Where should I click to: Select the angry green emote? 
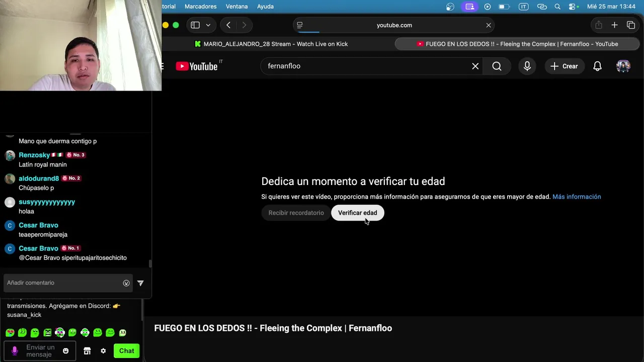point(47,332)
